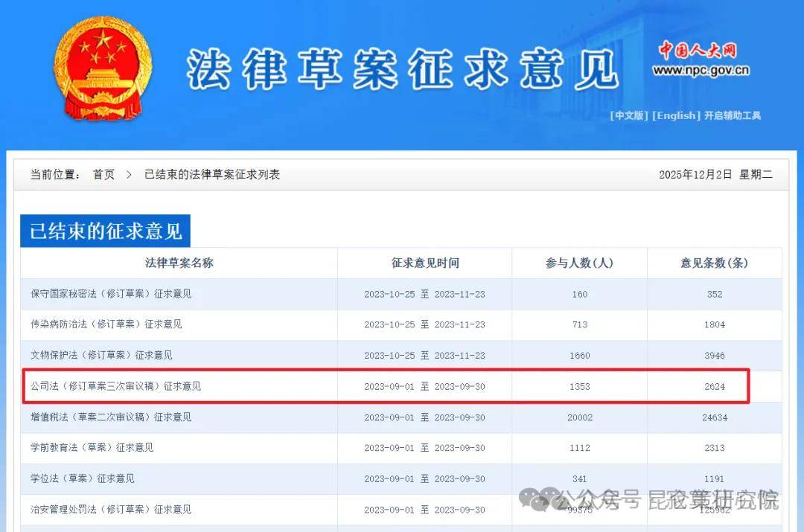Image resolution: width=804 pixels, height=532 pixels.
Task: Open 增值税法（草案二次审议稿）征求意见
Action: 111,417
